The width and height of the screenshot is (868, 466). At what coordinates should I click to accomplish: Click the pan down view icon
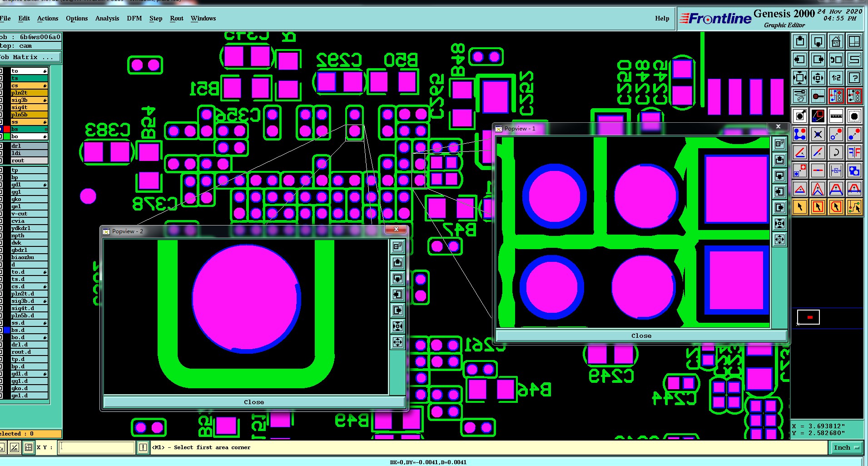point(818,41)
